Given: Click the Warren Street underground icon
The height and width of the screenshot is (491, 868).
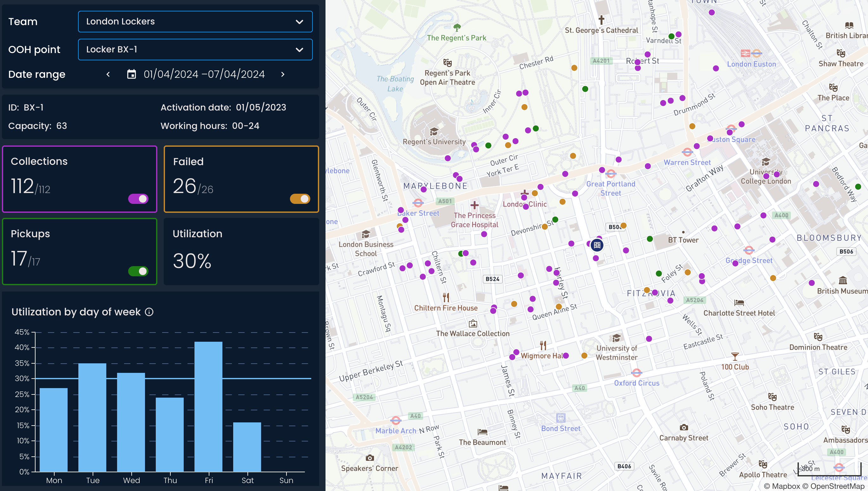Looking at the screenshot, I should 687,152.
